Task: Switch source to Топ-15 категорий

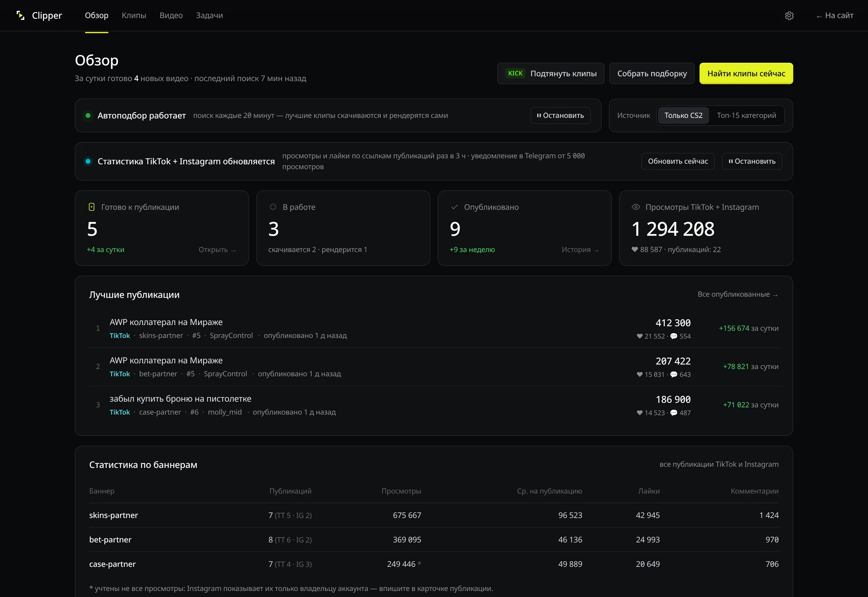Action: point(746,115)
